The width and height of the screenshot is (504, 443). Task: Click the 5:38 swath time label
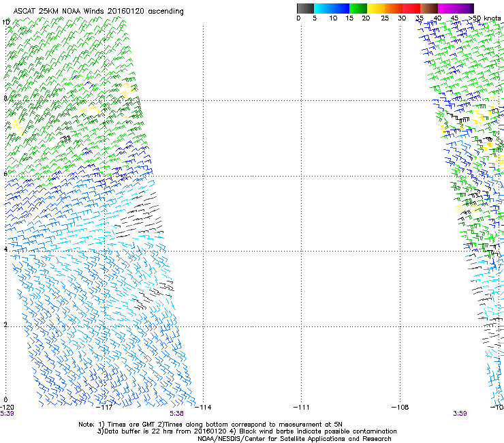[x=177, y=414]
